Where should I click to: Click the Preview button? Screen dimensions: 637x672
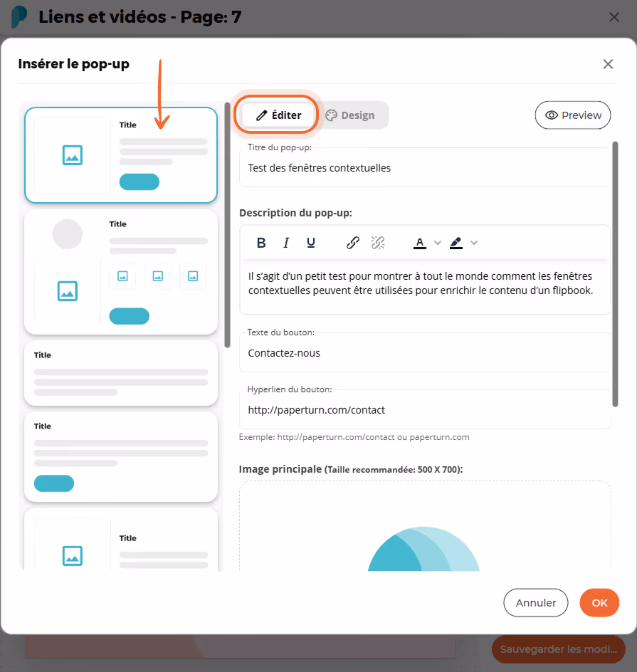click(573, 115)
